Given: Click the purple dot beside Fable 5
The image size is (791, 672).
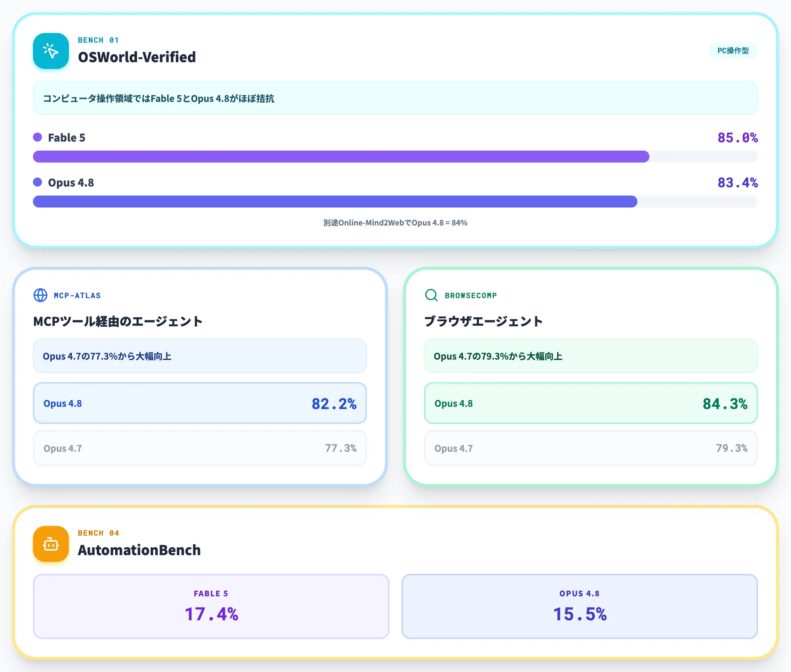Looking at the screenshot, I should point(37,137).
